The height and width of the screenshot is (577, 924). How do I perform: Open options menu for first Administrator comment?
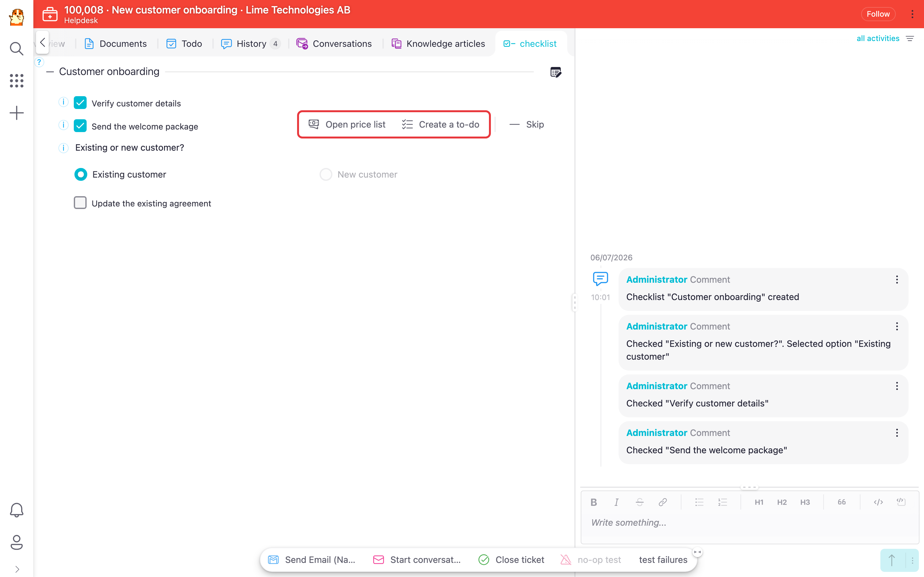tap(897, 280)
